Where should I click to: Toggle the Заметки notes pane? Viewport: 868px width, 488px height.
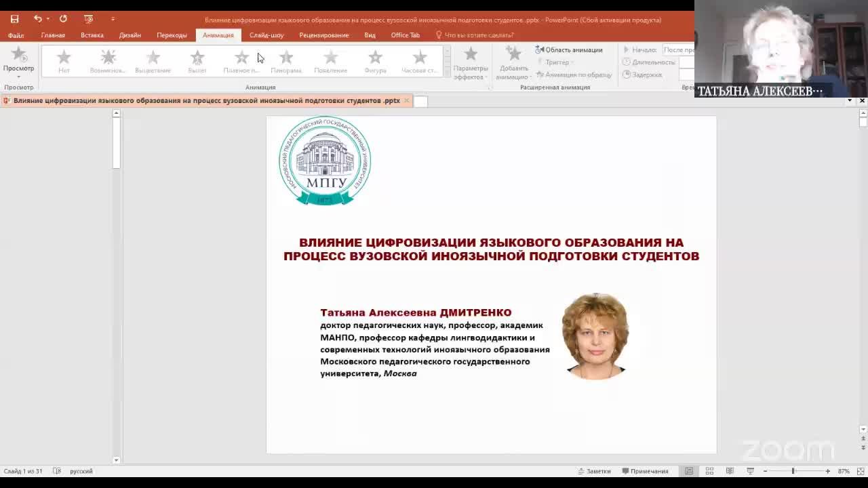[x=594, y=471]
